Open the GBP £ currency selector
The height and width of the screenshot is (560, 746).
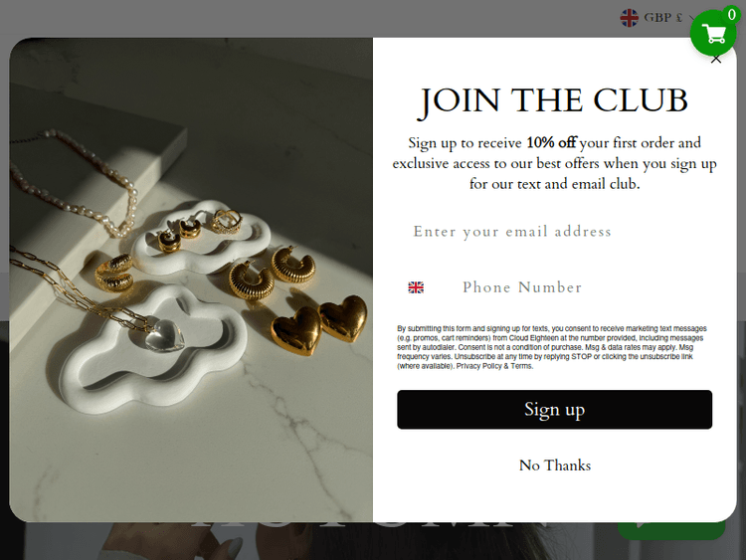coord(658,18)
